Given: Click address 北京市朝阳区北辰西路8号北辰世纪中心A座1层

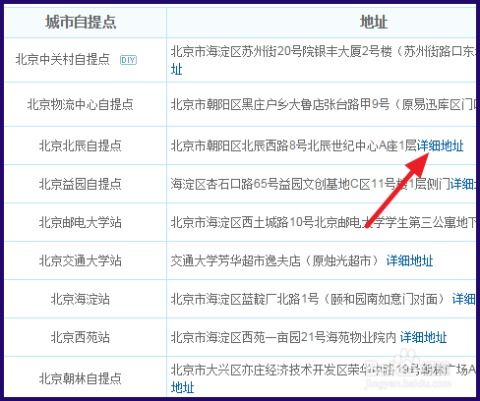Looking at the screenshot, I should 294,146.
